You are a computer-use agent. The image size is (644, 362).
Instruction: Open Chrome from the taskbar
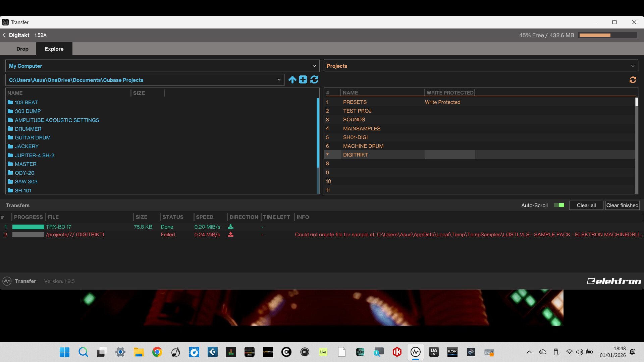[x=157, y=352]
